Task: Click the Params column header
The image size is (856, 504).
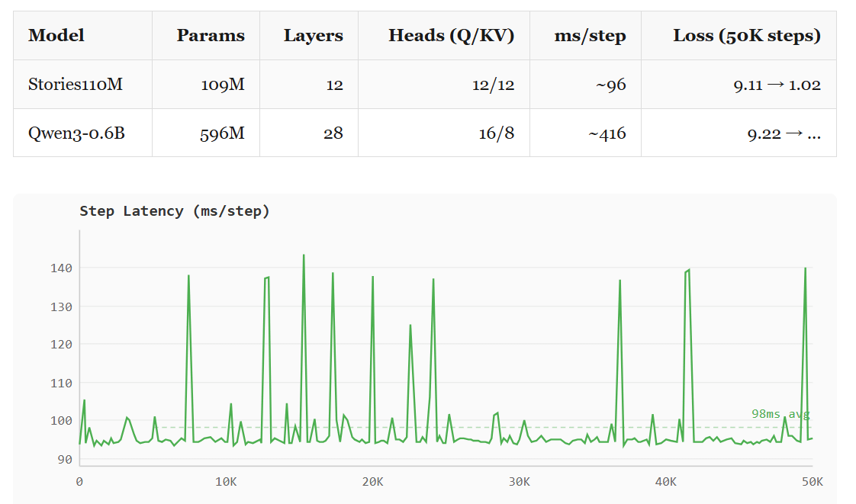Action: (x=211, y=35)
